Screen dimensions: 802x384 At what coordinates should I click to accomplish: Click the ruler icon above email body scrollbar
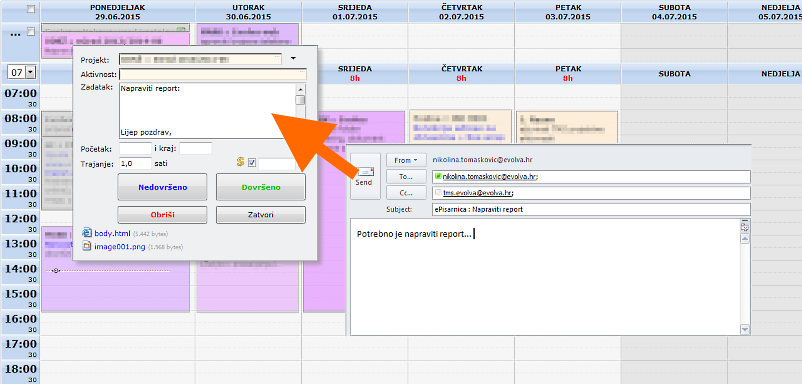coord(745,227)
